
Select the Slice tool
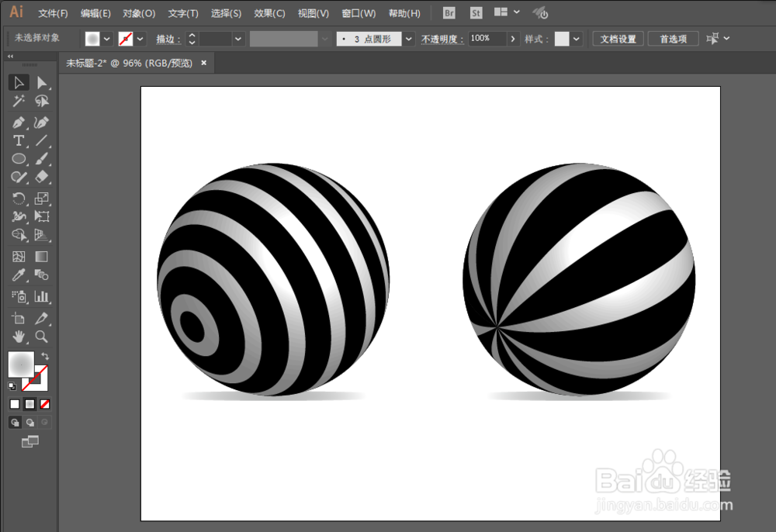[42, 318]
